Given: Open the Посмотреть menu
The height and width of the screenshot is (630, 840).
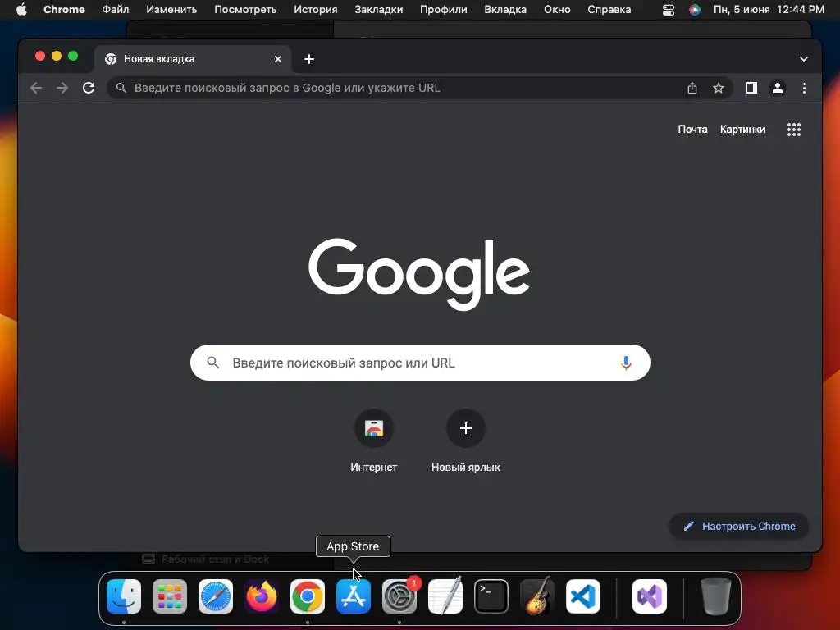Looking at the screenshot, I should click(245, 10).
